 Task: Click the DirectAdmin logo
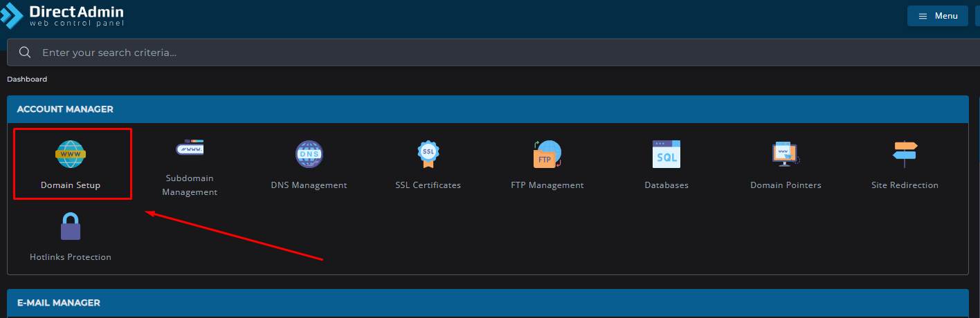pos(62,16)
